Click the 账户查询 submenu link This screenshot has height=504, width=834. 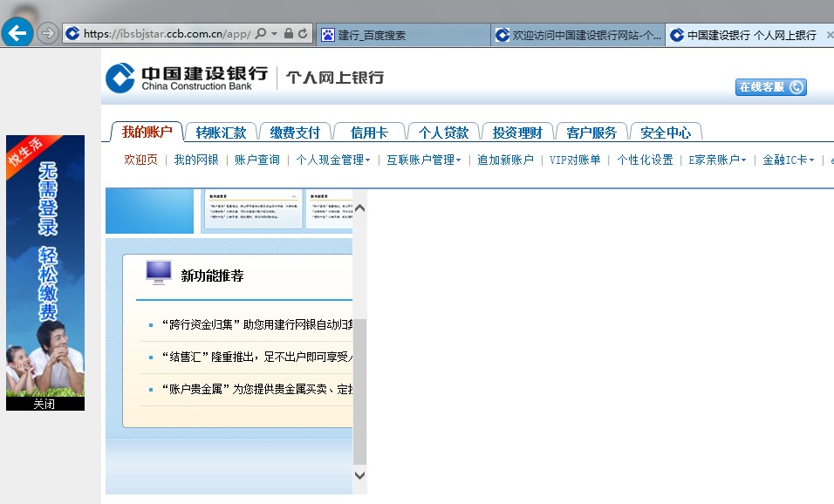[256, 160]
